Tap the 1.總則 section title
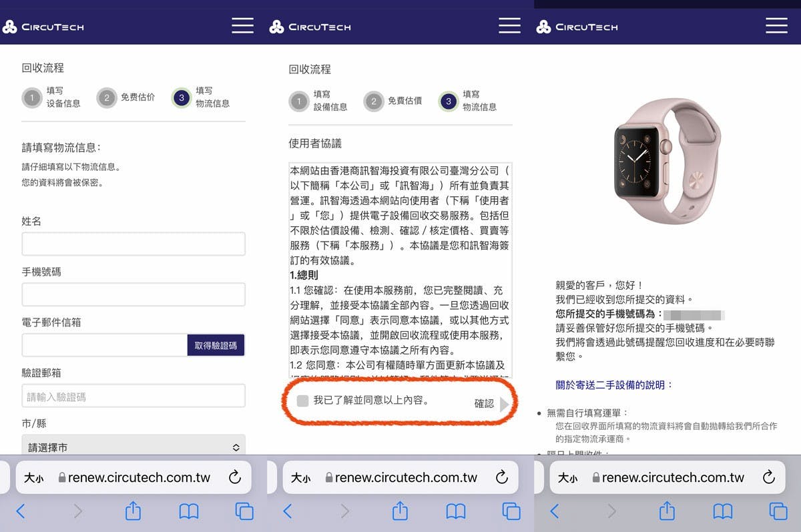The height and width of the screenshot is (532, 801). 304,275
